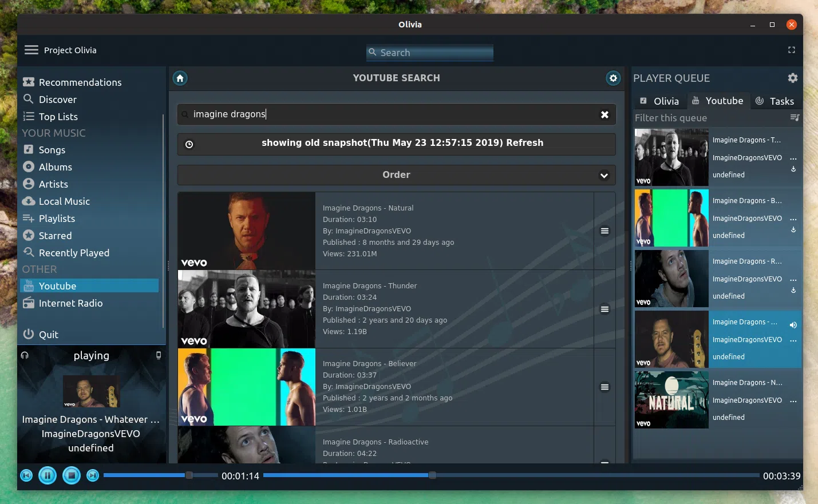
Task: Switch to the Olivia queue tab
Action: (659, 101)
